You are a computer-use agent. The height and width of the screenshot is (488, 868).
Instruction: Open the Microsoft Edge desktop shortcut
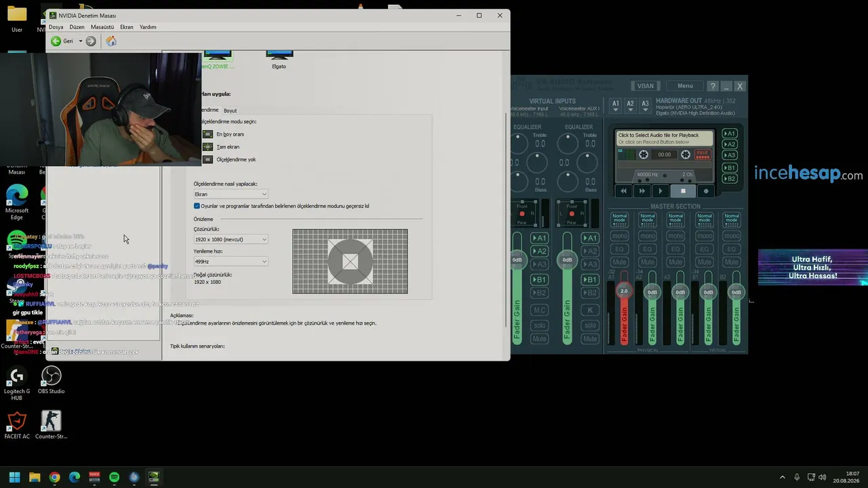(17, 203)
